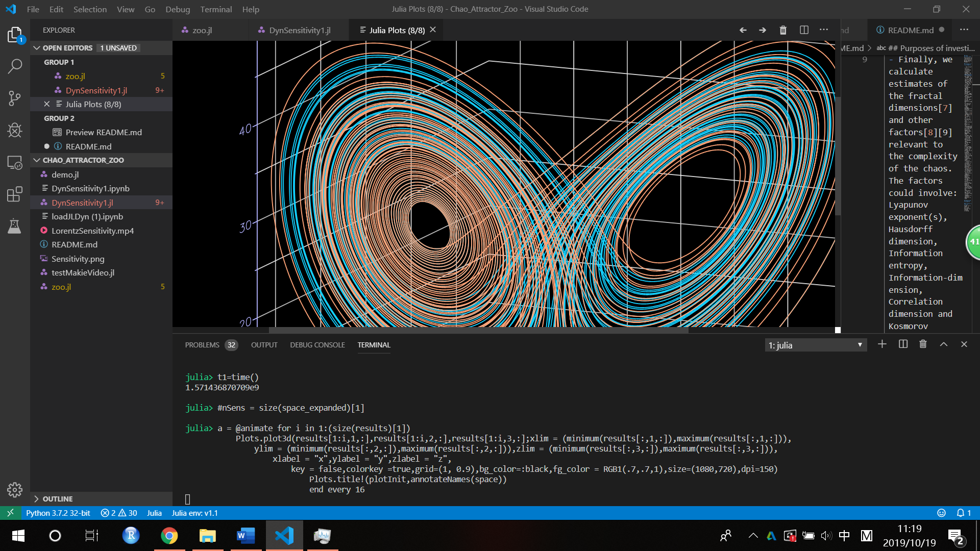Open errors and warnings count in status bar
The height and width of the screenshot is (551, 980).
coord(119,513)
